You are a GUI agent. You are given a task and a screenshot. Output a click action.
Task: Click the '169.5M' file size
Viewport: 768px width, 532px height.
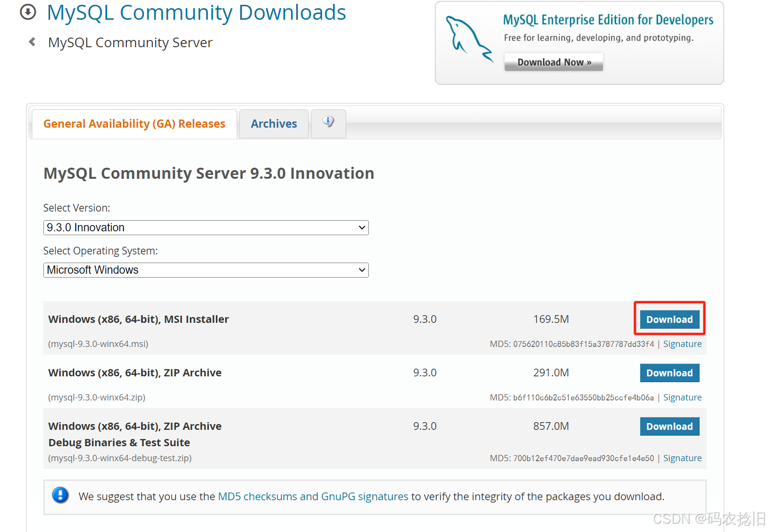(551, 319)
